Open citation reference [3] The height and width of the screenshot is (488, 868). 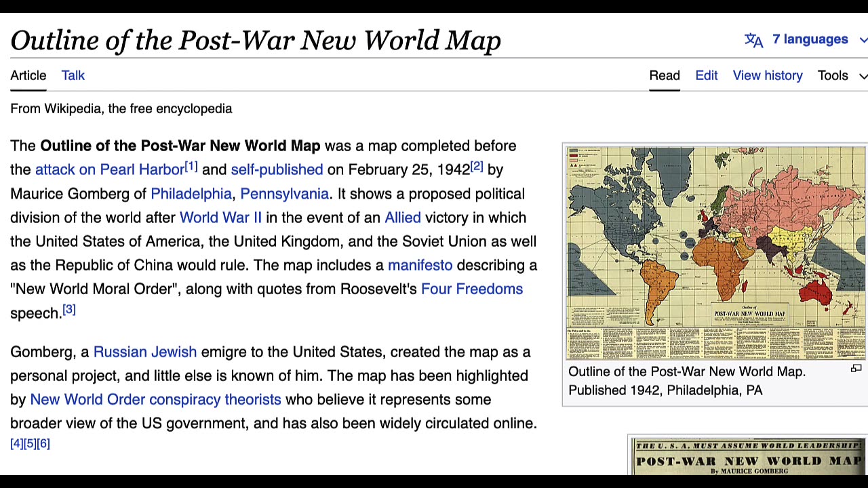click(x=69, y=310)
